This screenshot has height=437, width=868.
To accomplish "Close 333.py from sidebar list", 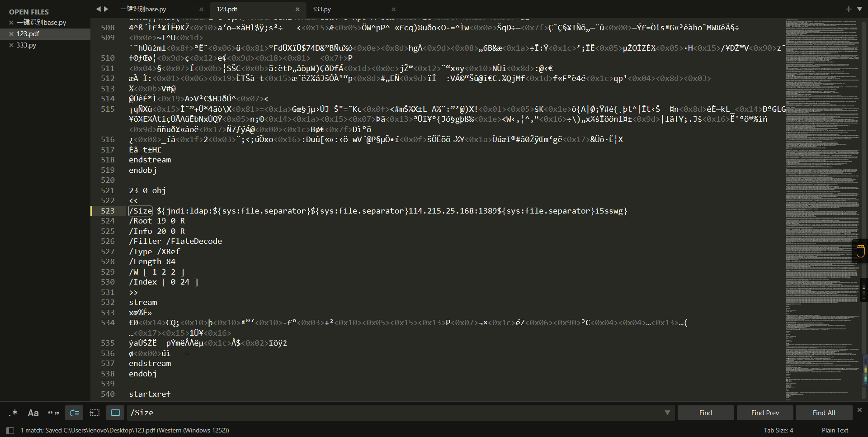I will (11, 45).
